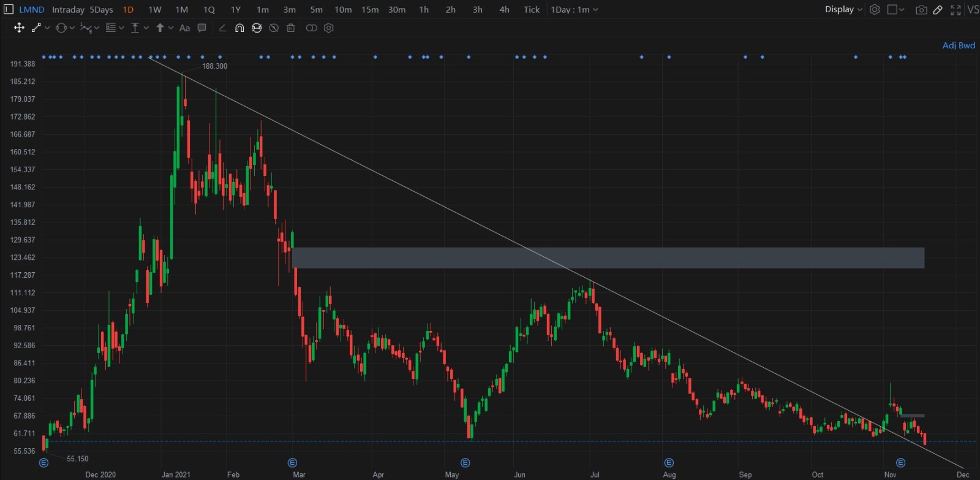980x480 pixels.
Task: Click the LMND ticker symbol
Action: (x=32, y=10)
